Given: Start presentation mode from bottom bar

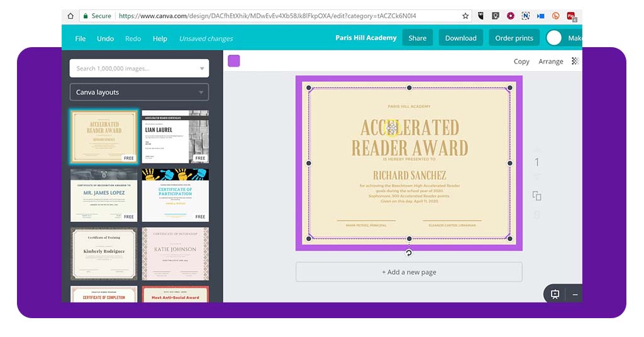Looking at the screenshot, I should tap(555, 294).
